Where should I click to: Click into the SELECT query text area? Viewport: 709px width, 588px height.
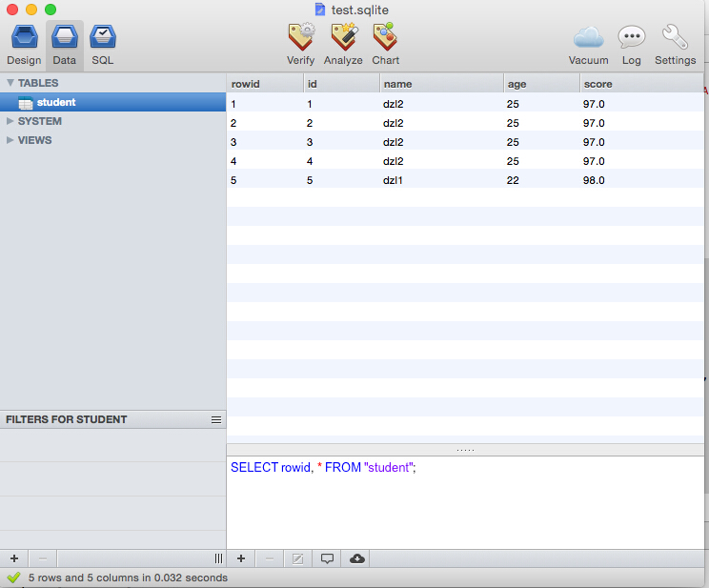[465, 502]
